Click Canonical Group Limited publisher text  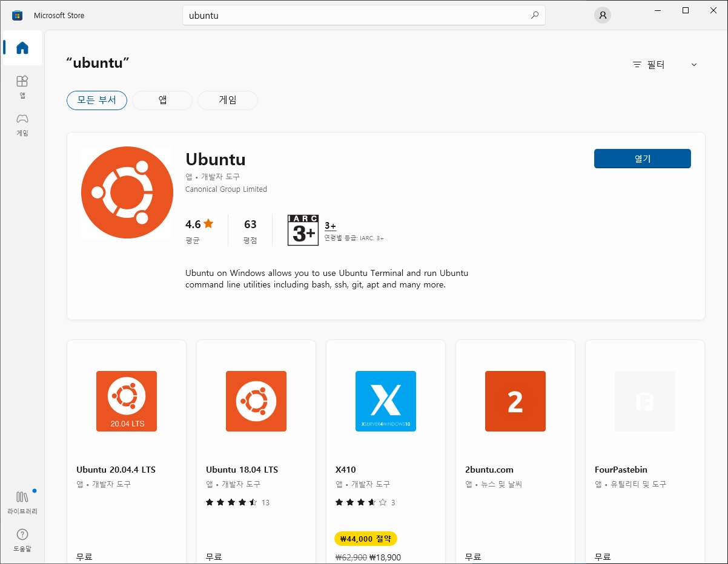[x=226, y=189]
